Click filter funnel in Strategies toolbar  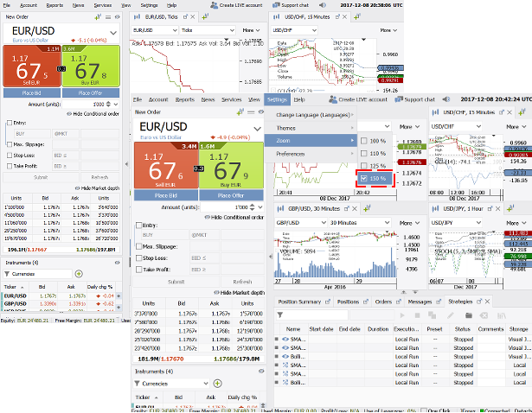pyautogui.click(x=280, y=315)
